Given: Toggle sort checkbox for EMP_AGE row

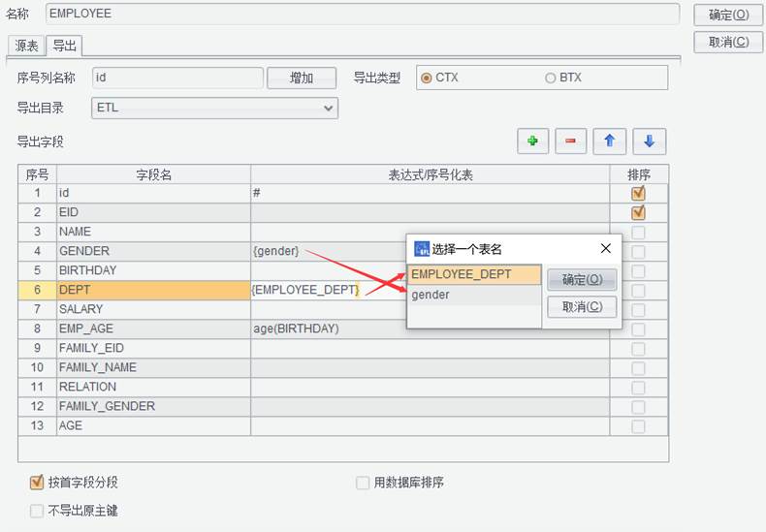Looking at the screenshot, I should pos(638,329).
